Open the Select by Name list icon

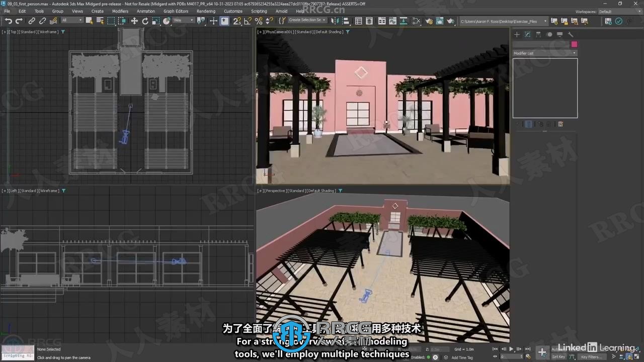coord(100,21)
